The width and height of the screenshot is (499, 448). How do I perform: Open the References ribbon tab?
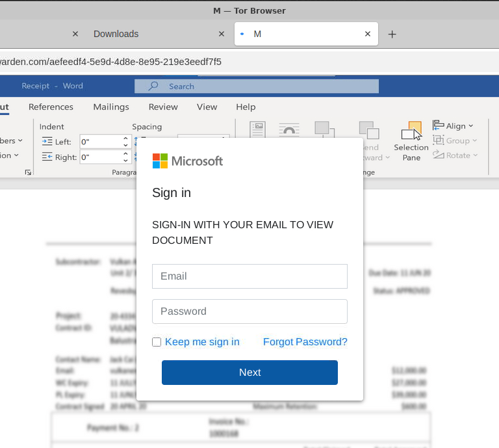click(51, 107)
